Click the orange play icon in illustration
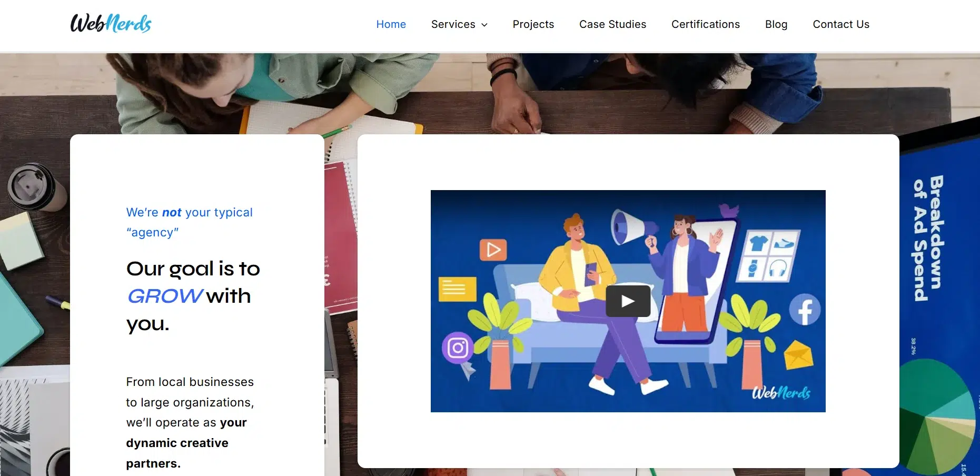 (x=493, y=250)
